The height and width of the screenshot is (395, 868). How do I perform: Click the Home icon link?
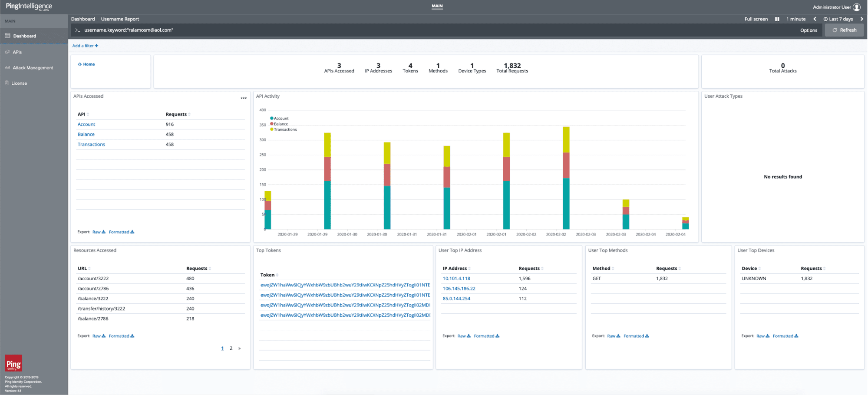coord(86,64)
